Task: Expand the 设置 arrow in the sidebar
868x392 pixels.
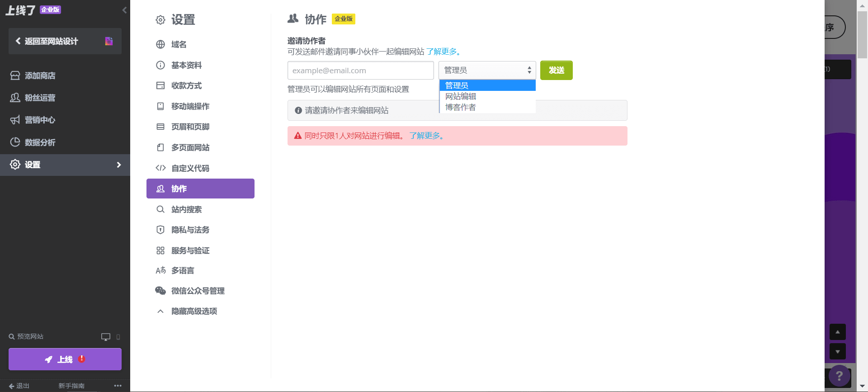Action: pos(119,165)
